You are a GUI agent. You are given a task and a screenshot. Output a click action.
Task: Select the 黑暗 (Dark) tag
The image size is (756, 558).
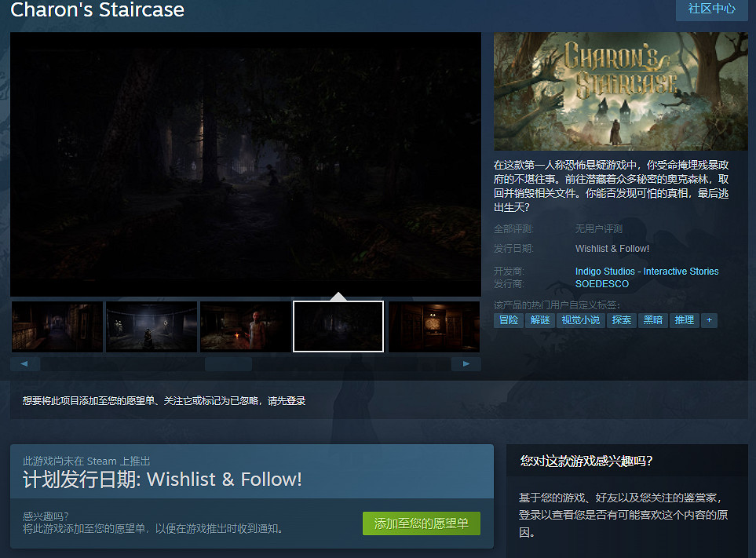pyautogui.click(x=652, y=320)
